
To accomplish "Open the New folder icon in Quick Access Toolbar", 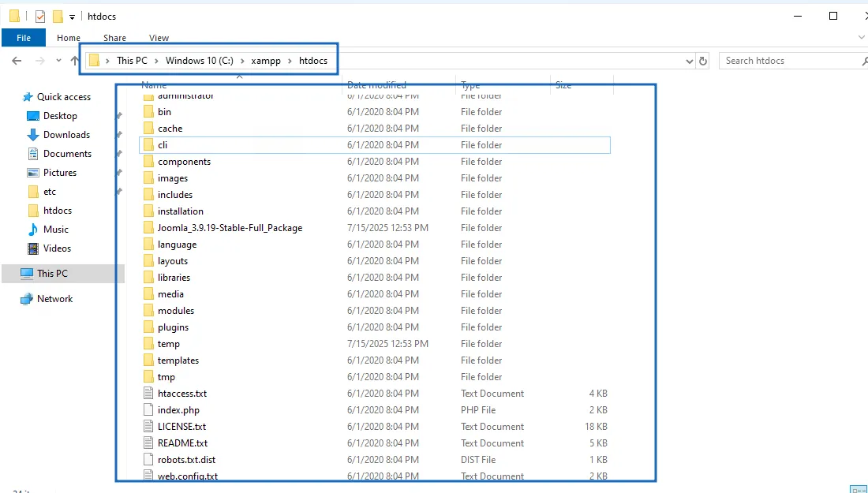I will [58, 15].
